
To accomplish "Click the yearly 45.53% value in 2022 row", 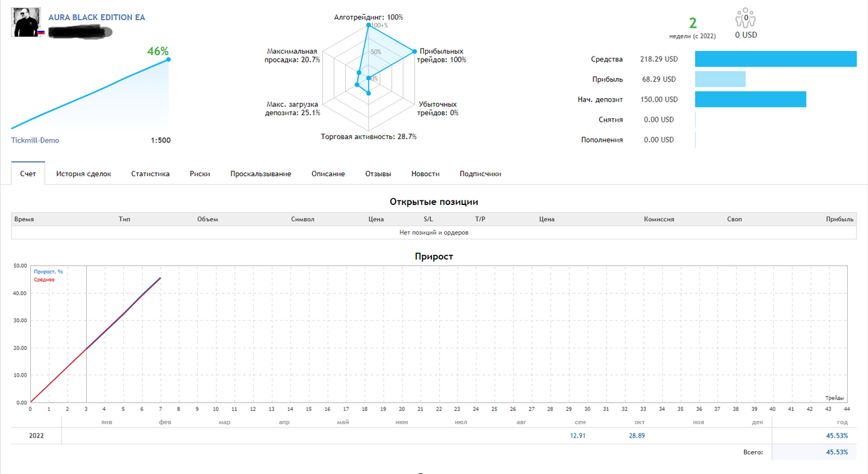I will pyautogui.click(x=836, y=436).
